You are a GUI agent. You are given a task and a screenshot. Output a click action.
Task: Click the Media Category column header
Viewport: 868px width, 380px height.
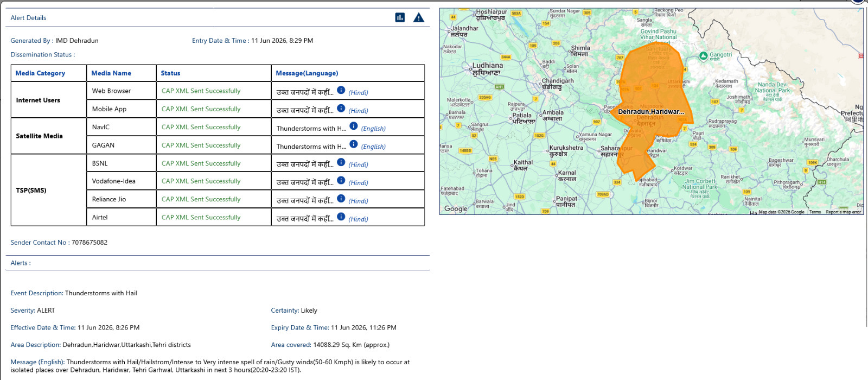click(40, 73)
